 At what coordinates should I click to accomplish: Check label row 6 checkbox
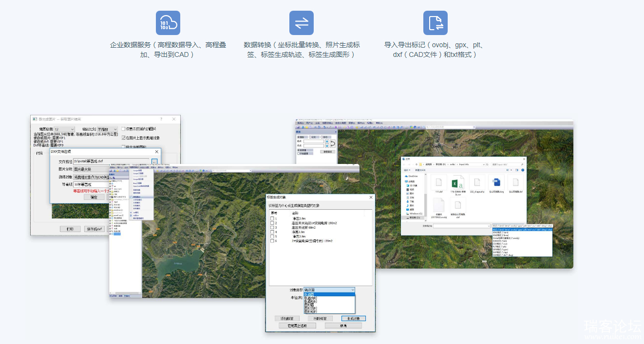(272, 241)
